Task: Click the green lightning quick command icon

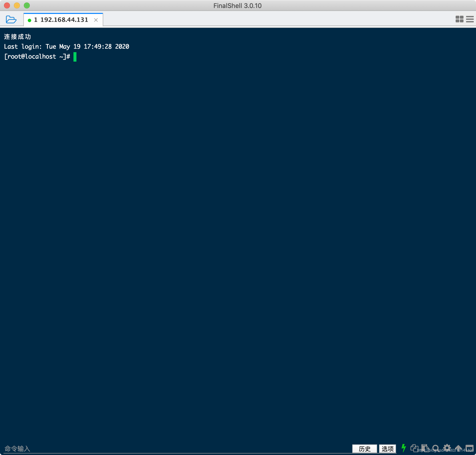Action: [x=404, y=448]
